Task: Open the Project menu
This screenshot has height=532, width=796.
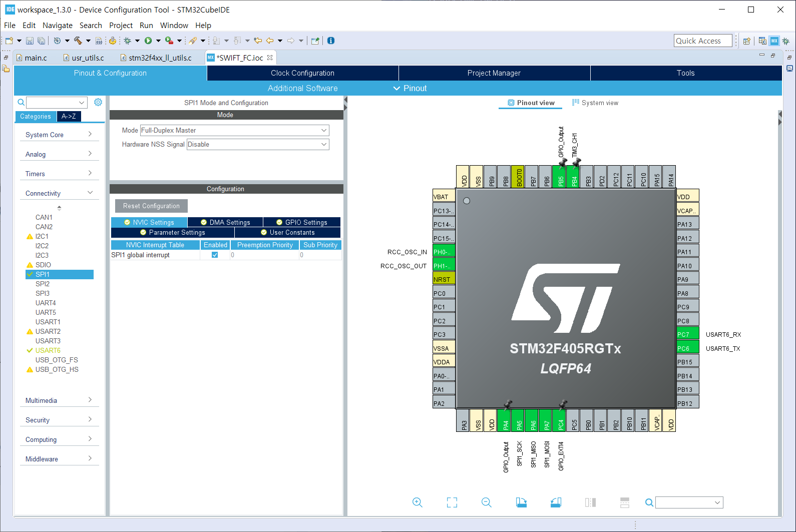Action: pyautogui.click(x=121, y=25)
